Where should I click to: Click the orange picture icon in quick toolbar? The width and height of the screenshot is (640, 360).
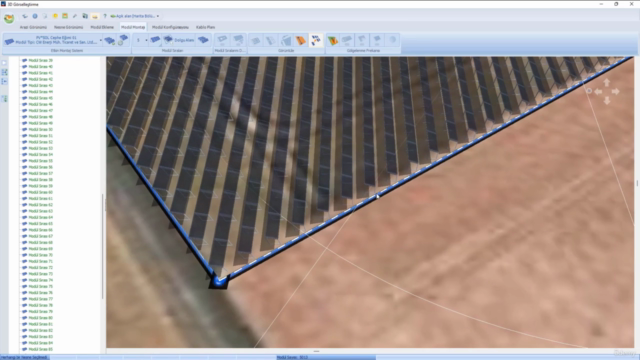coord(65,16)
